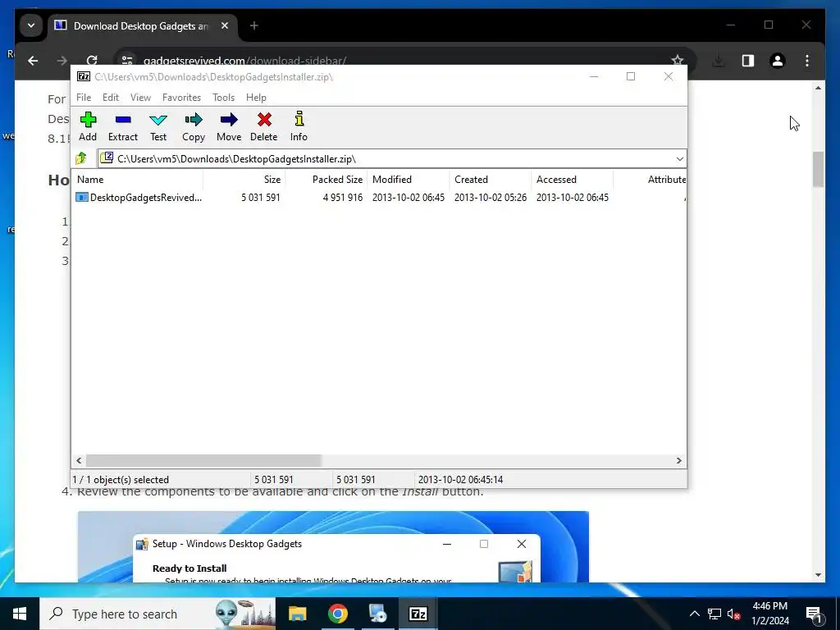Click Chrome's forward navigation arrow
Viewport: 840px width, 630px height.
coord(62,61)
